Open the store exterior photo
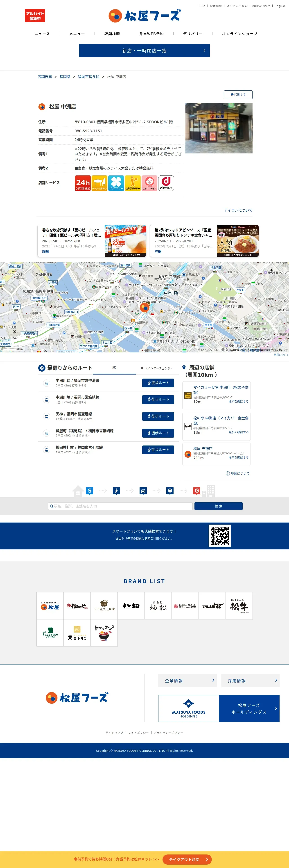This screenshot has height=868, width=289. click(x=219, y=128)
